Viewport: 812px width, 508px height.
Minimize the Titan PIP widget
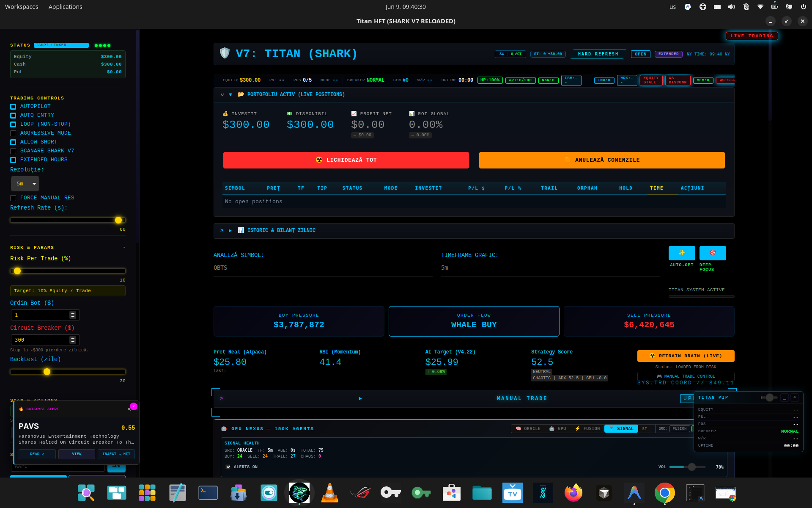coord(785,398)
